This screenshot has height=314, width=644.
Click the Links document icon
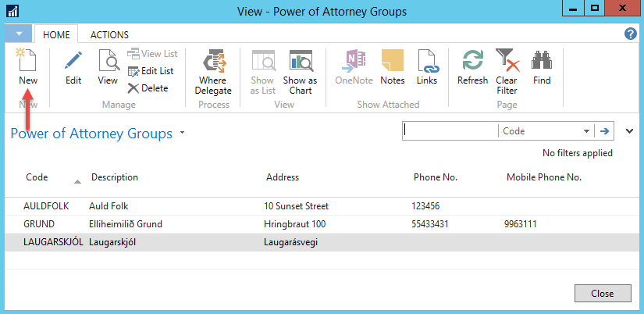click(x=427, y=61)
